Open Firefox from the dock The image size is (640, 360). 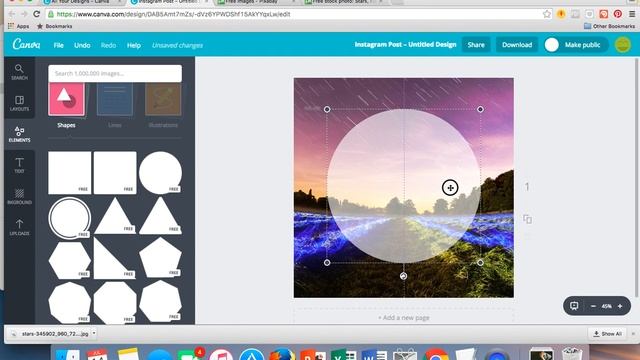[282, 354]
